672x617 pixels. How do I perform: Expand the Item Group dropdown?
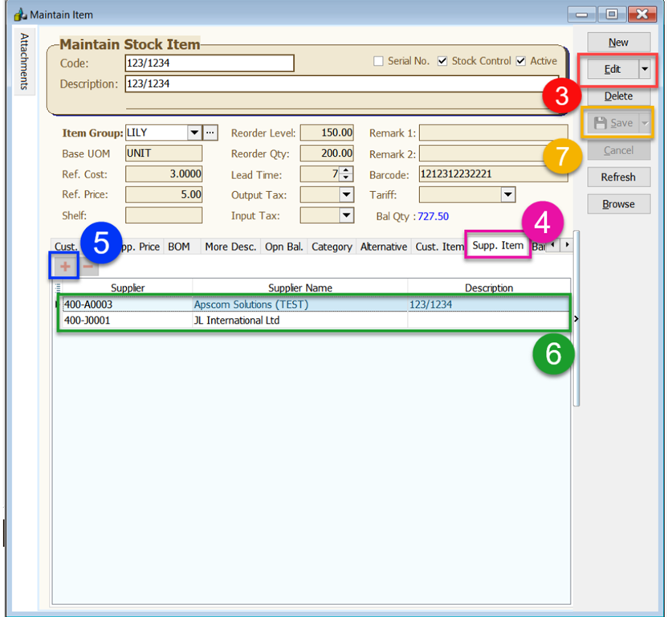[x=194, y=133]
